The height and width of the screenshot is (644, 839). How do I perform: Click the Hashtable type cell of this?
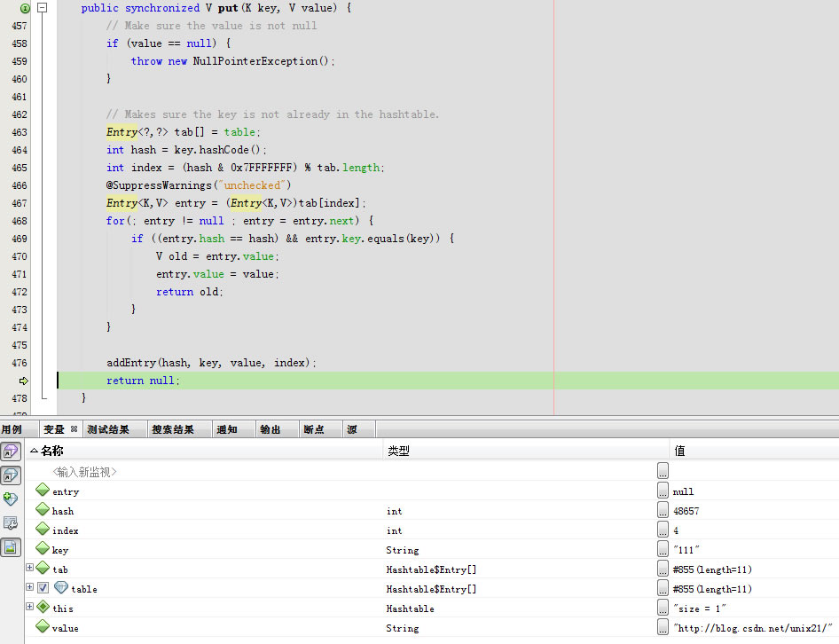(x=410, y=609)
